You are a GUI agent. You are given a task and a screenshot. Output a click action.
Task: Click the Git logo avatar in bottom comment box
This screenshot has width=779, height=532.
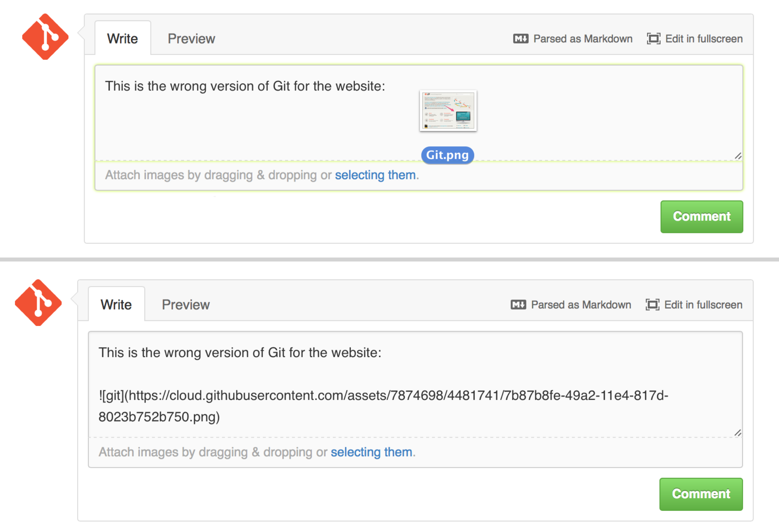38,303
